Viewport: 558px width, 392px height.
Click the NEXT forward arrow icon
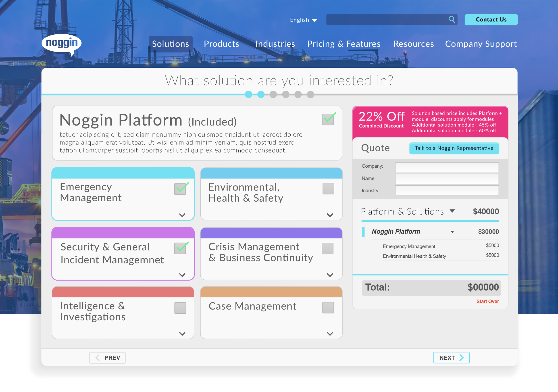click(x=461, y=357)
